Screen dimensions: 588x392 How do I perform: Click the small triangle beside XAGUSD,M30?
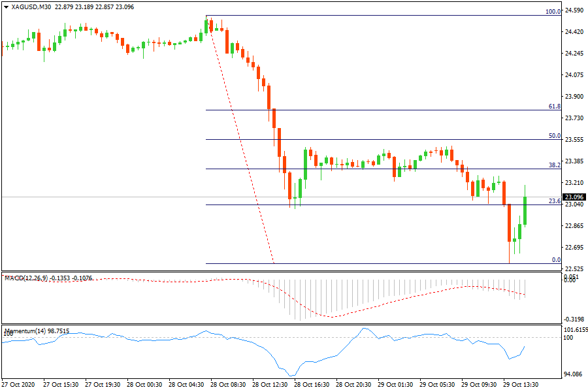click(x=6, y=7)
